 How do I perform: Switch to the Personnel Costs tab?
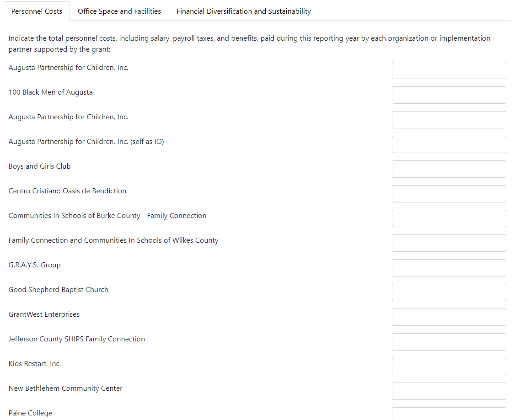37,11
